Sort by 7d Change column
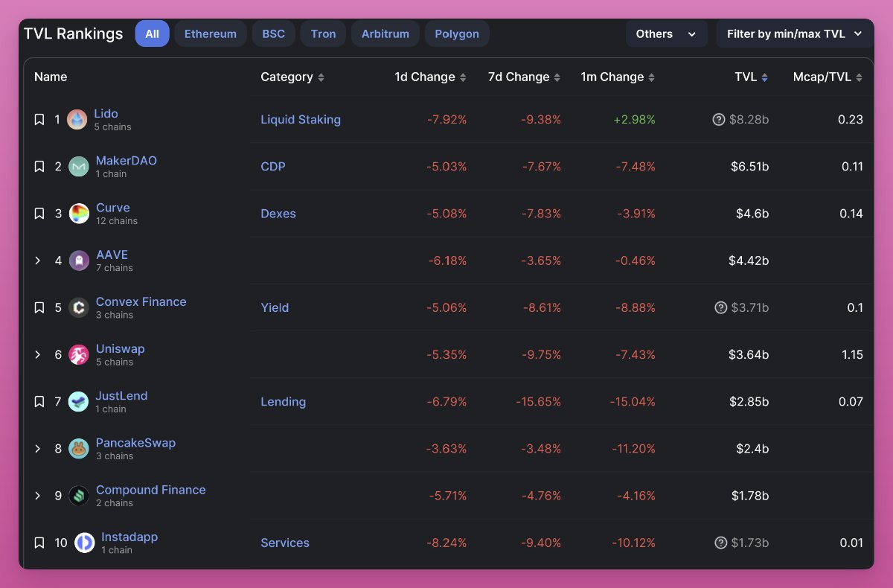Image resolution: width=893 pixels, height=588 pixels. (x=524, y=77)
